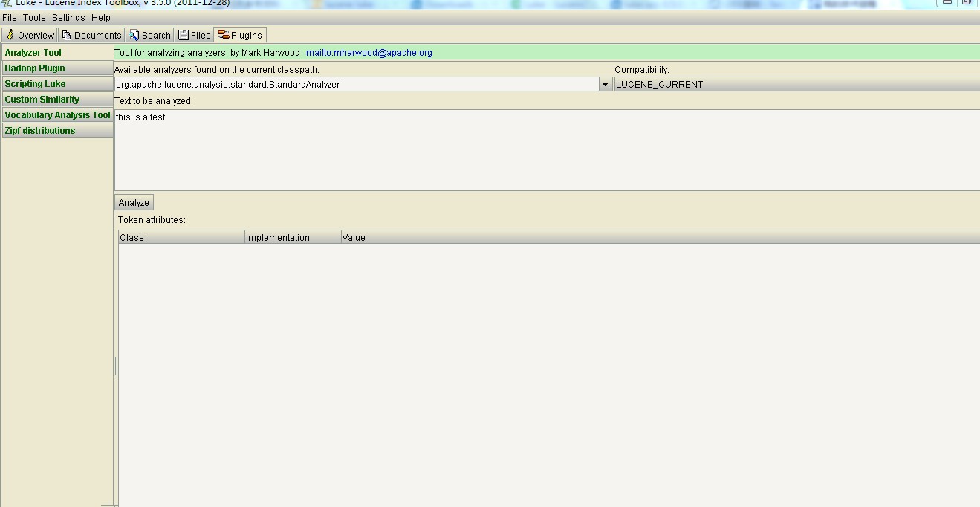Click the Analyze button

134,203
